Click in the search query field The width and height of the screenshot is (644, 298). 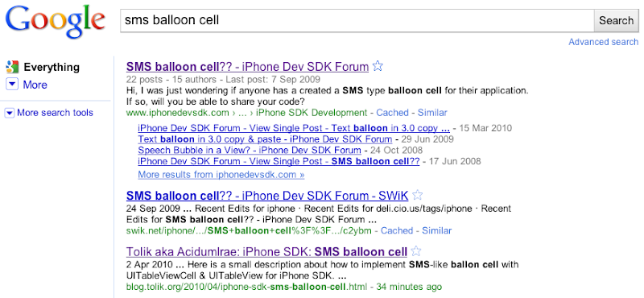pos(357,21)
